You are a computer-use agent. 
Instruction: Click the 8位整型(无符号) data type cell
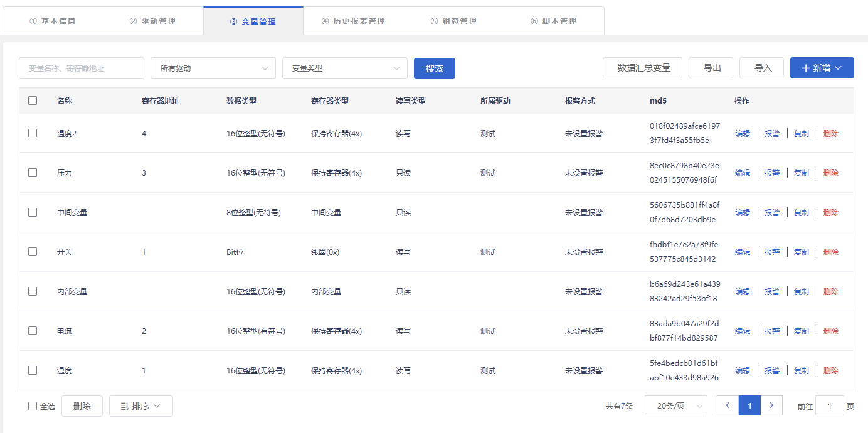pyautogui.click(x=253, y=213)
